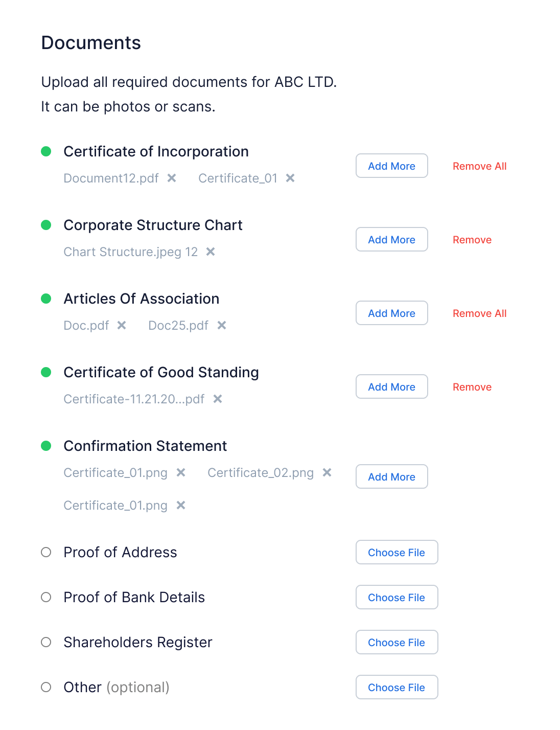Add More to Confirmation Statement
560x730 pixels.
(x=391, y=477)
